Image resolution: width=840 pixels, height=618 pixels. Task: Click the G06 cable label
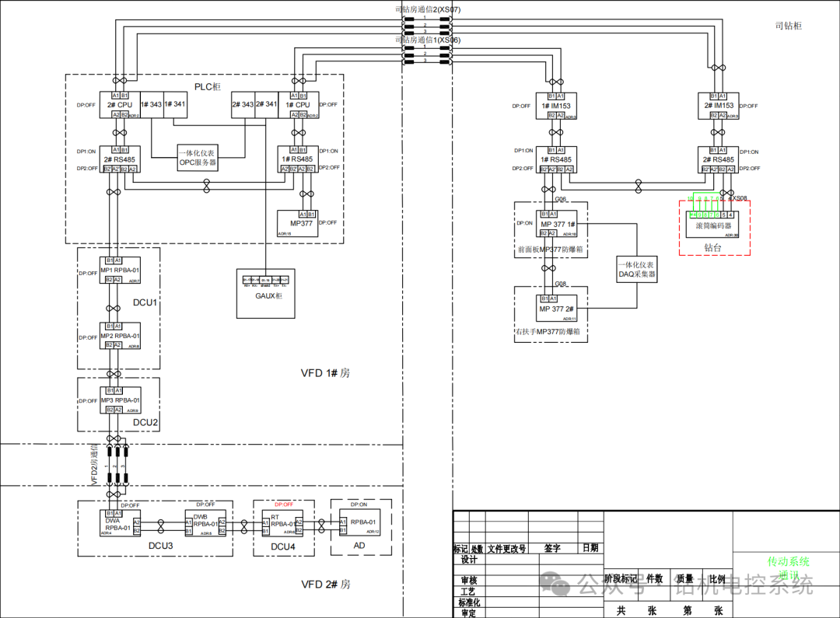(560, 199)
